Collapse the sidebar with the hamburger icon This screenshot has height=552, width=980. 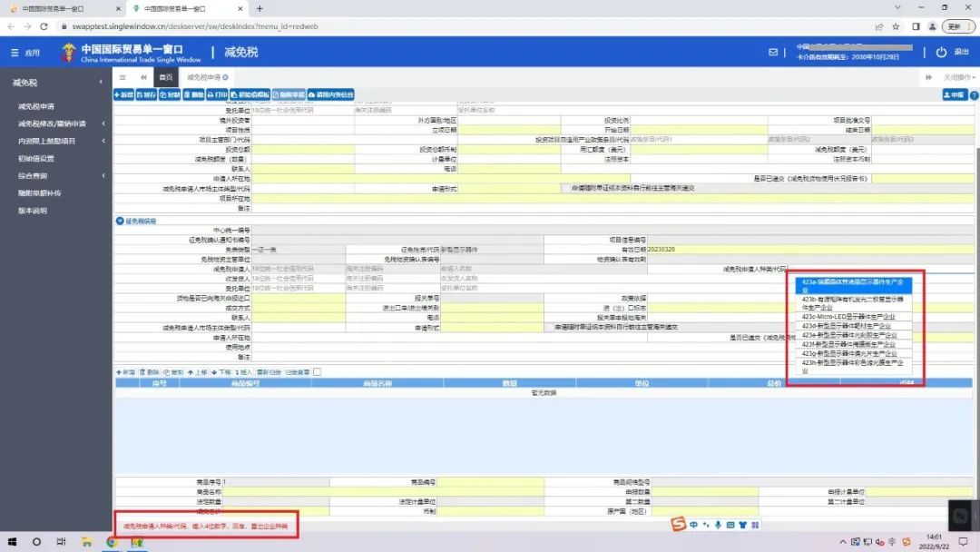pos(122,77)
